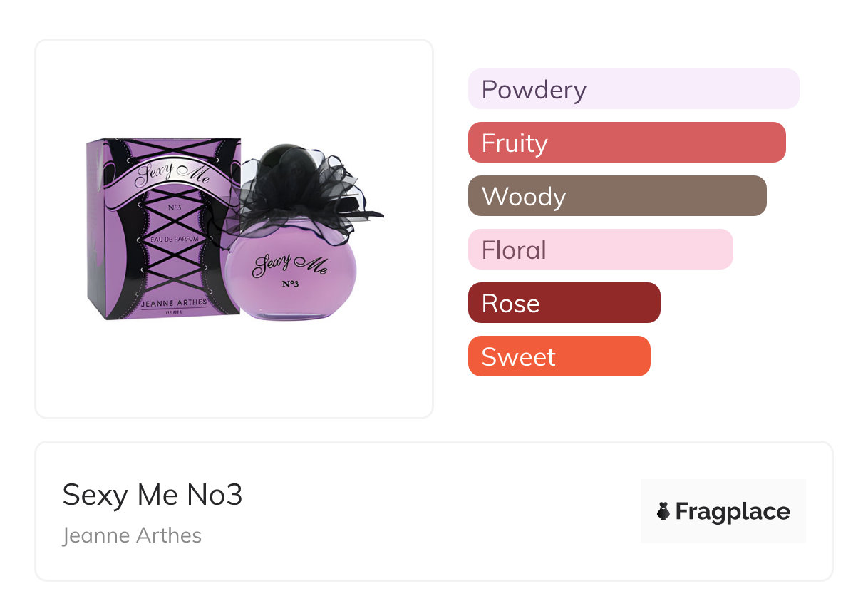The height and width of the screenshot is (616, 868).
Task: Select the red Fruity accord bar
Action: [626, 143]
